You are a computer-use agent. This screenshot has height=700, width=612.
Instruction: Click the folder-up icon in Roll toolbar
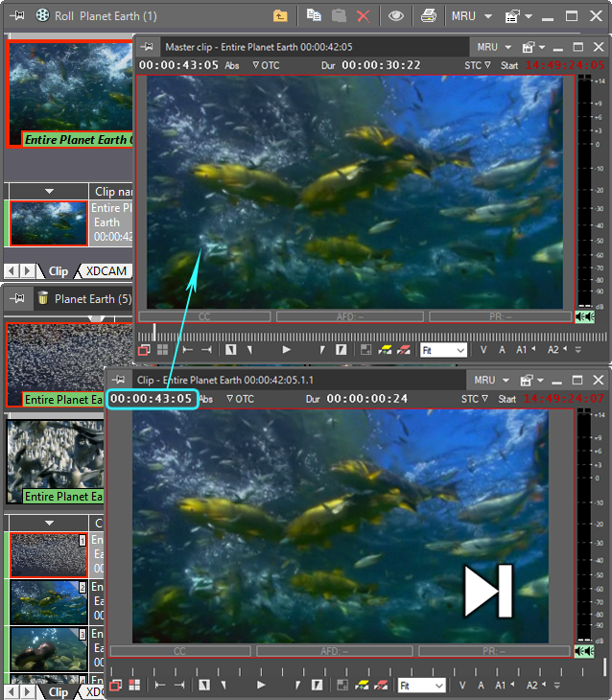click(280, 16)
